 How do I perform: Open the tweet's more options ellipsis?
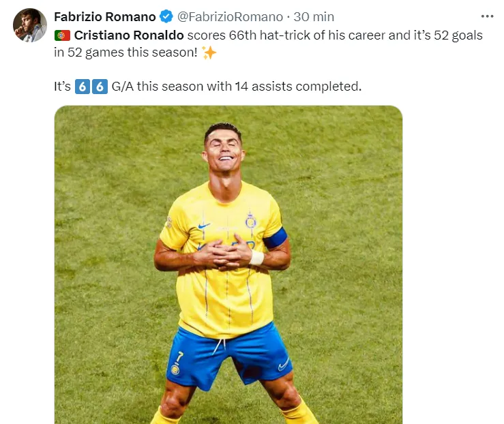click(486, 16)
